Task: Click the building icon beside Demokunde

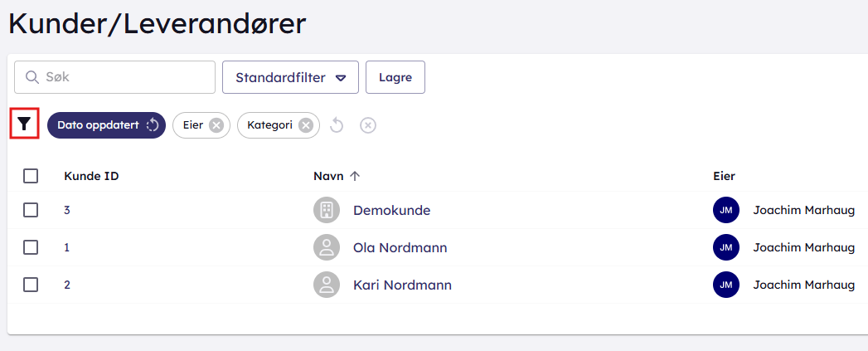Action: click(327, 210)
